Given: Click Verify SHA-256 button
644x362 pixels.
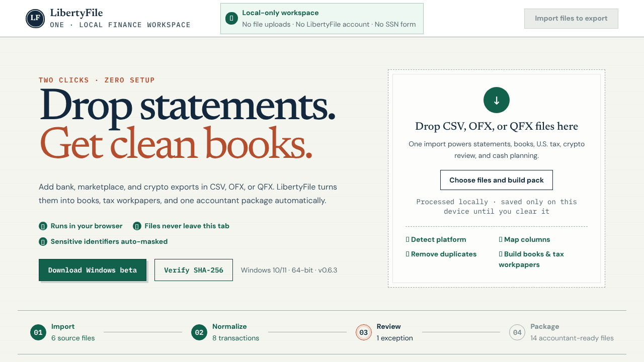Looking at the screenshot, I should point(194,270).
